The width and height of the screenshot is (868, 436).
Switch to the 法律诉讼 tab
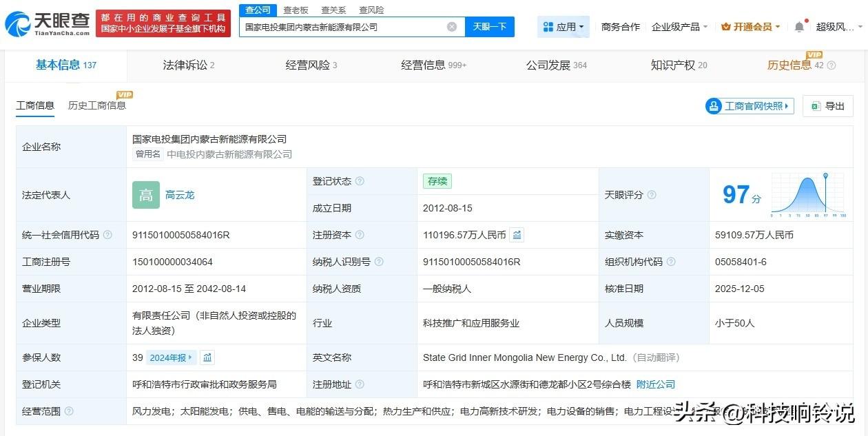click(188, 65)
